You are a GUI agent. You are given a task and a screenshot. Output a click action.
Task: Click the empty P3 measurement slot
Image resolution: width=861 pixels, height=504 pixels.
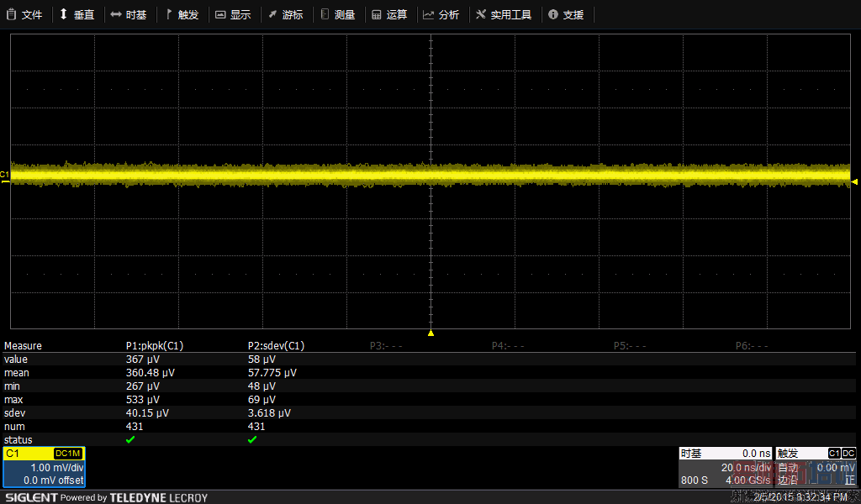pos(386,346)
